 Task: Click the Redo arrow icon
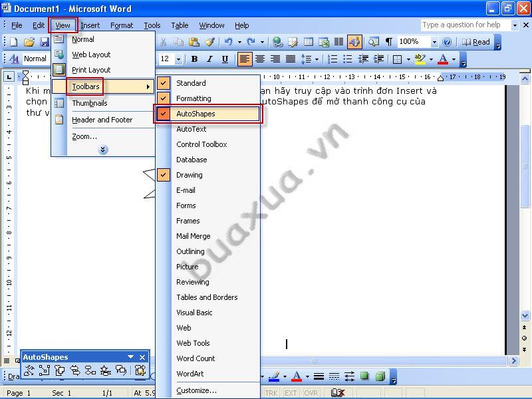tap(251, 42)
